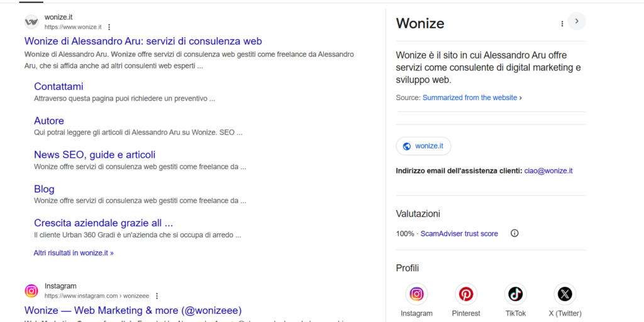Click the Instagram result favicon
This screenshot has width=644, height=322.
coord(31,291)
